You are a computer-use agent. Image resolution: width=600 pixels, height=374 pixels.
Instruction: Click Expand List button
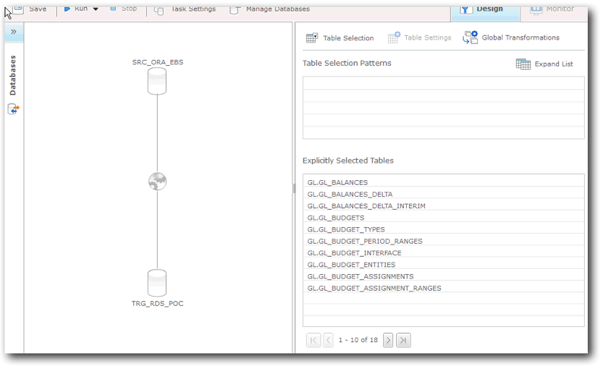pos(545,64)
